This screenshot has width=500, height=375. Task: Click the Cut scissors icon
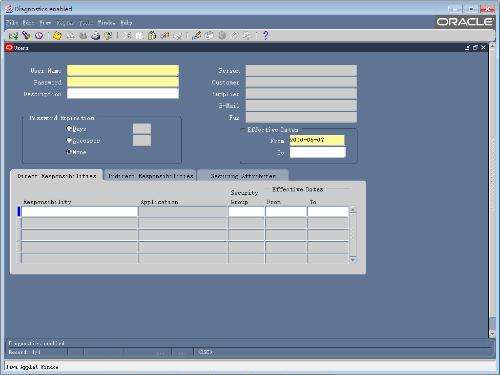(127, 35)
